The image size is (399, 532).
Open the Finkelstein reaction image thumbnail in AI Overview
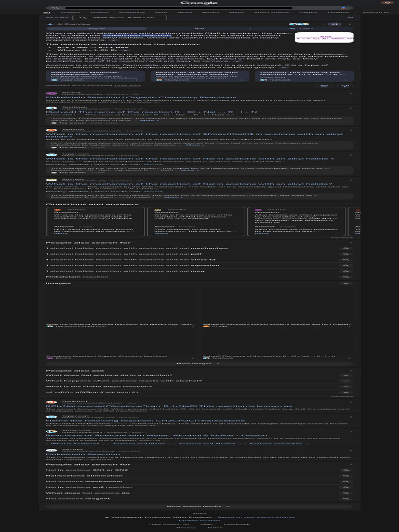coord(324,37)
